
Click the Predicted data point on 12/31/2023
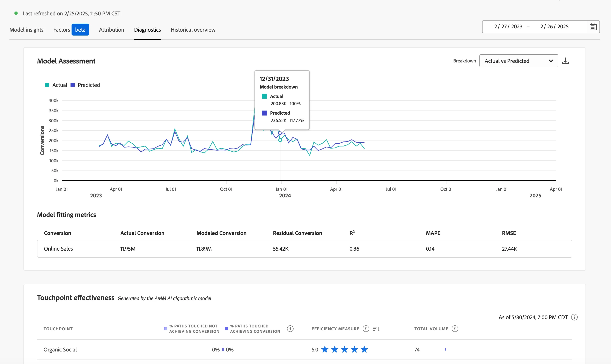click(x=280, y=133)
